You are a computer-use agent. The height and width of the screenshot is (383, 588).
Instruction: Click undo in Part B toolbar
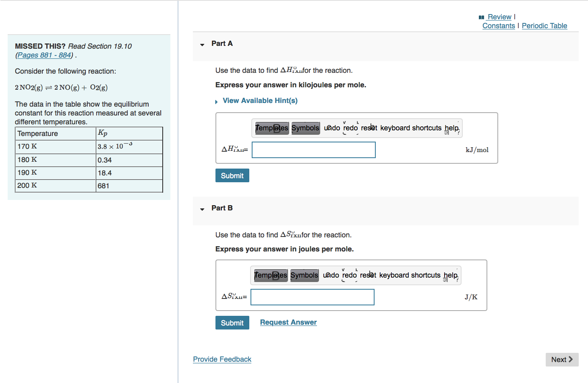point(331,275)
